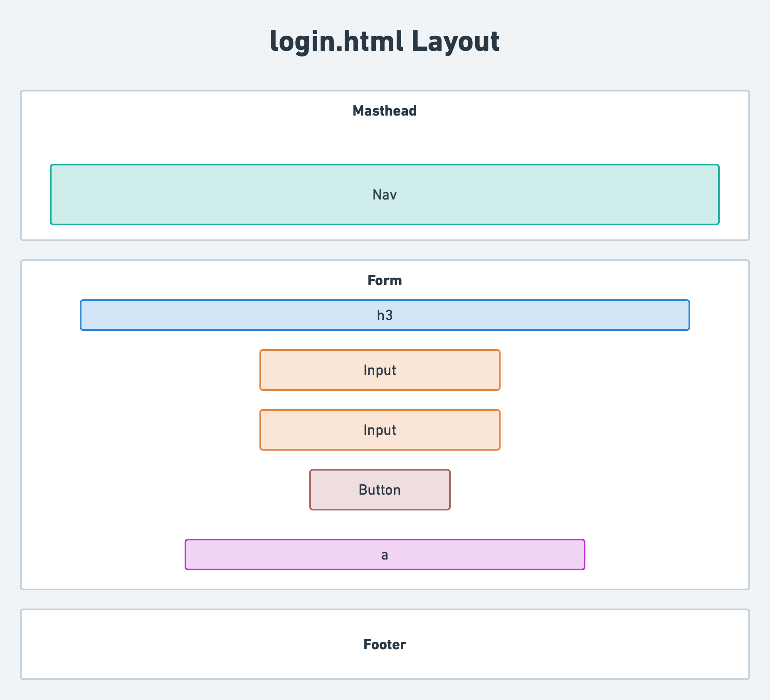Click the Button label in the red box

pos(380,489)
